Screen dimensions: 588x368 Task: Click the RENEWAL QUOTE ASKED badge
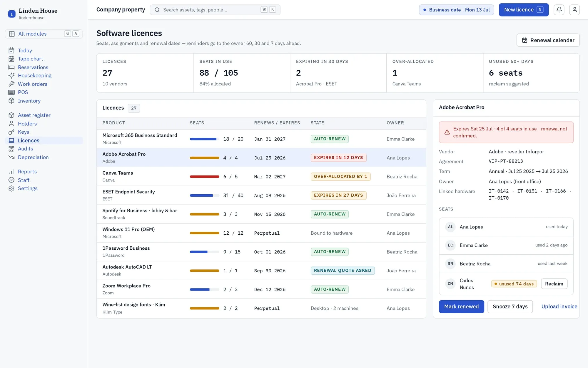pyautogui.click(x=343, y=271)
